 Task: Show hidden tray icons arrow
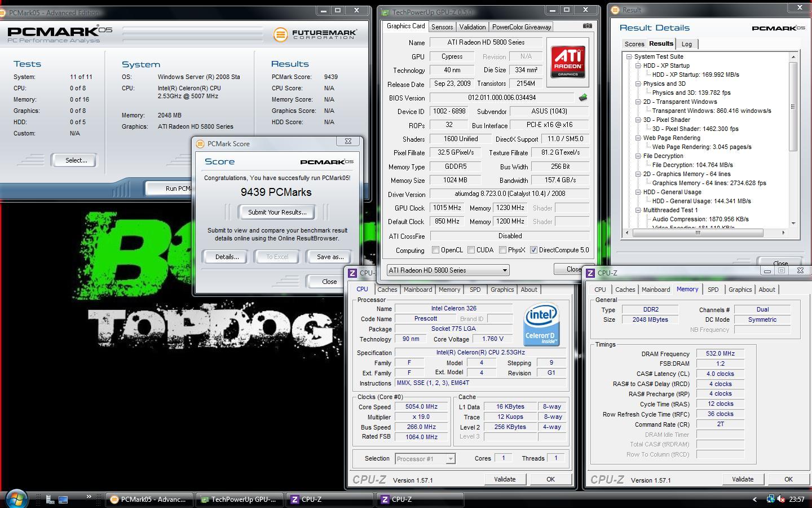coord(754,499)
